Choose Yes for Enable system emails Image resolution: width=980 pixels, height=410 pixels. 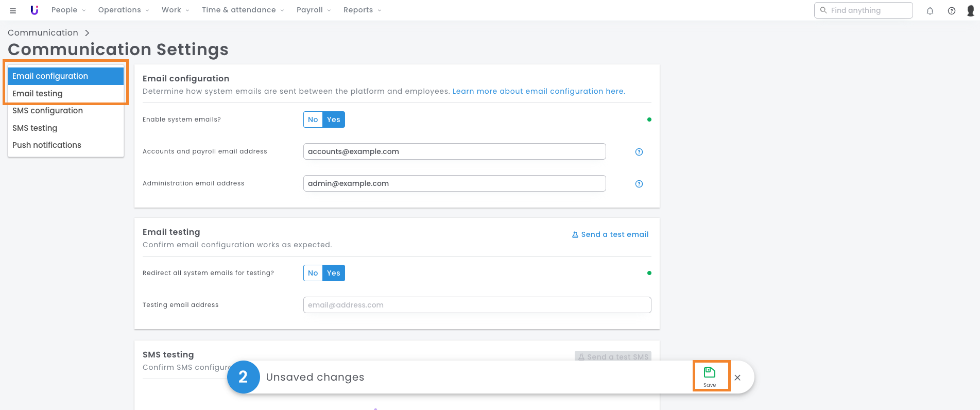334,119
